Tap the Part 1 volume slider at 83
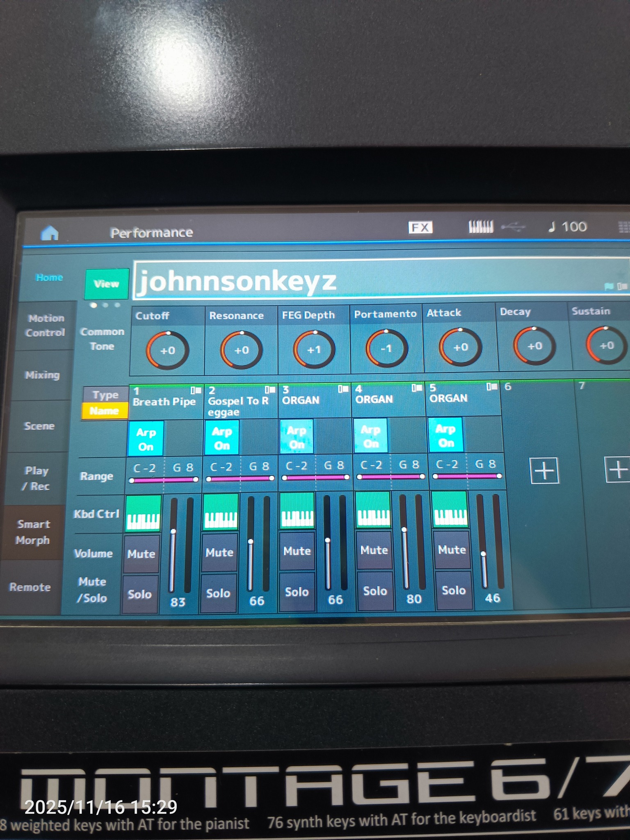This screenshot has width=630, height=840. (173, 545)
